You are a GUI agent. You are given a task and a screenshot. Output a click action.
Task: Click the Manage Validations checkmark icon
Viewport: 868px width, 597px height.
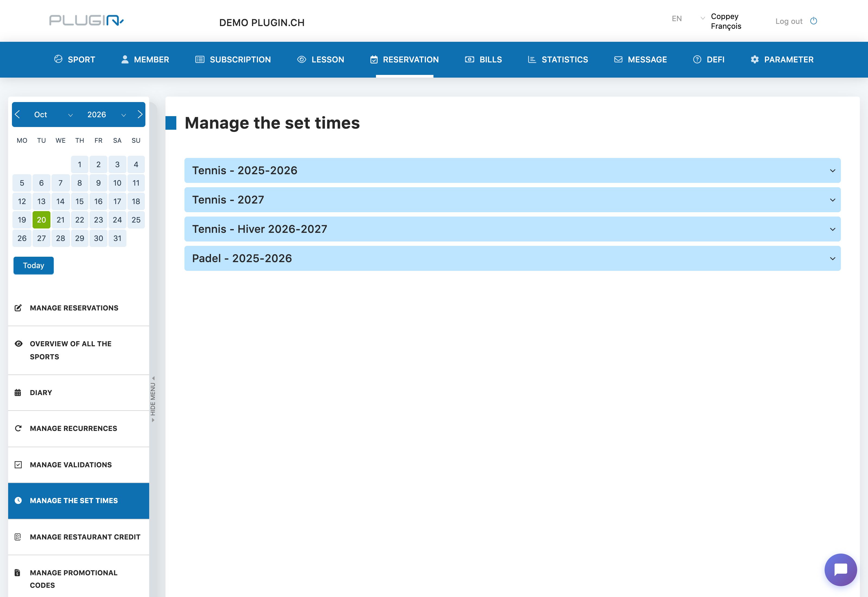pos(18,465)
